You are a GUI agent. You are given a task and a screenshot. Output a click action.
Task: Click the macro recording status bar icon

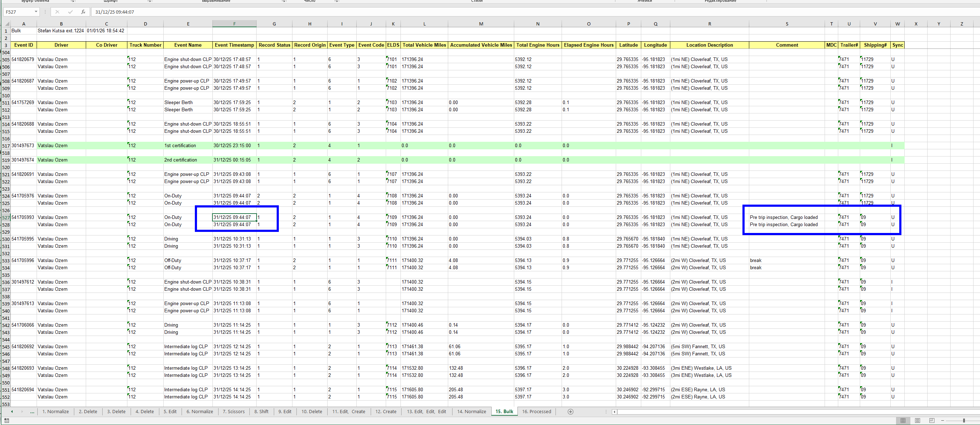coord(6,420)
